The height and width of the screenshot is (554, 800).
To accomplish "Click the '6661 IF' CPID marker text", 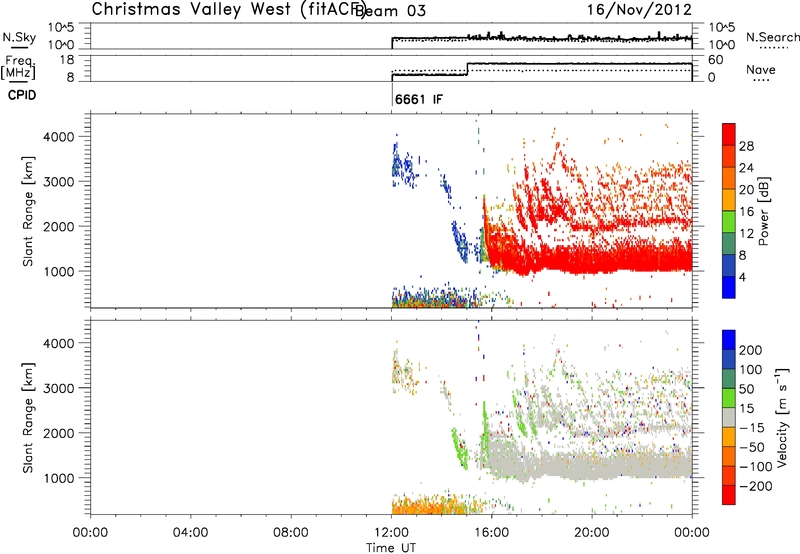I will (x=419, y=99).
